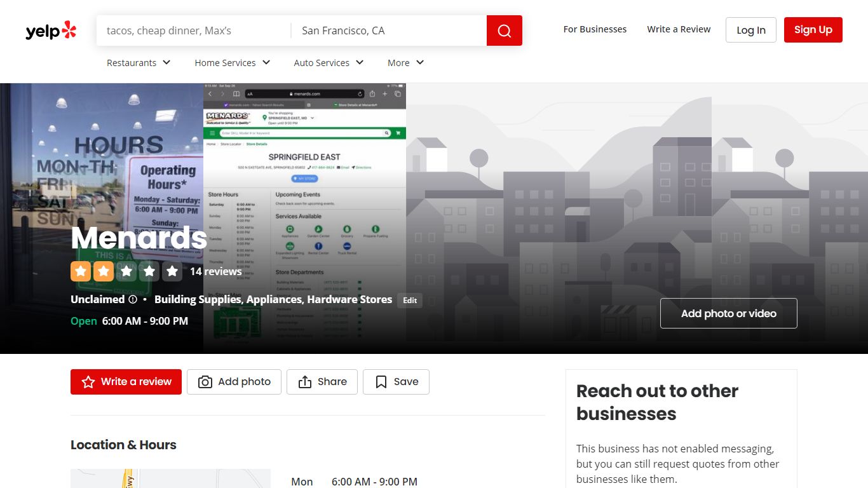Screen dimensions: 868x488
Task: Click the Sign Up button
Action: pyautogui.click(x=813, y=30)
